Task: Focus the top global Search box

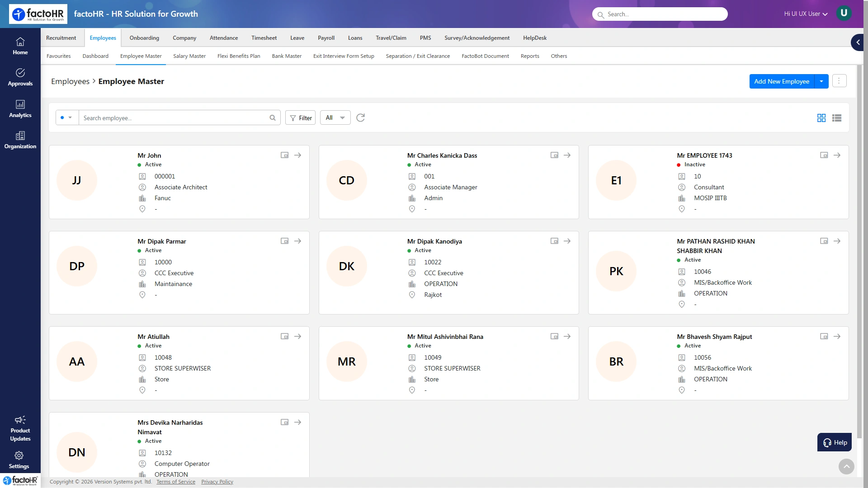Action: [x=660, y=14]
